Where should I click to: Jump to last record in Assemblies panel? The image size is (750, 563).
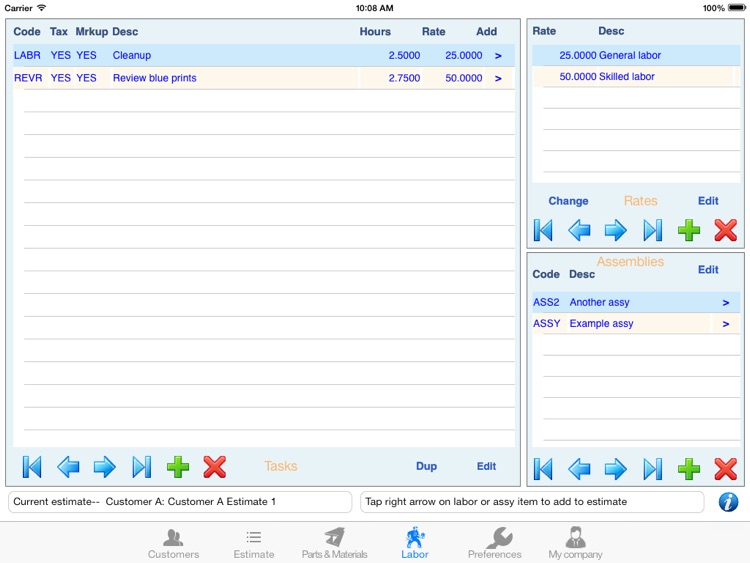(652, 469)
